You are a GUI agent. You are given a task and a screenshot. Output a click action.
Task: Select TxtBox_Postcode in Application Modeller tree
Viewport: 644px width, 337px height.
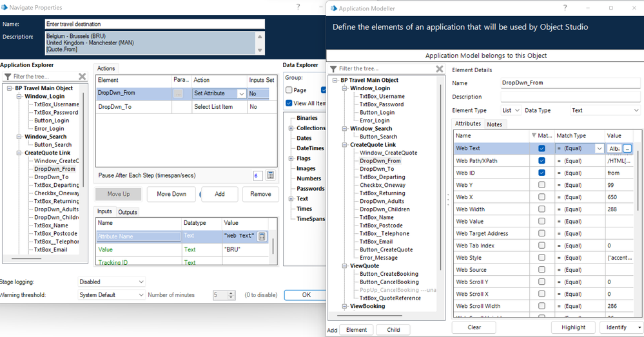click(381, 226)
